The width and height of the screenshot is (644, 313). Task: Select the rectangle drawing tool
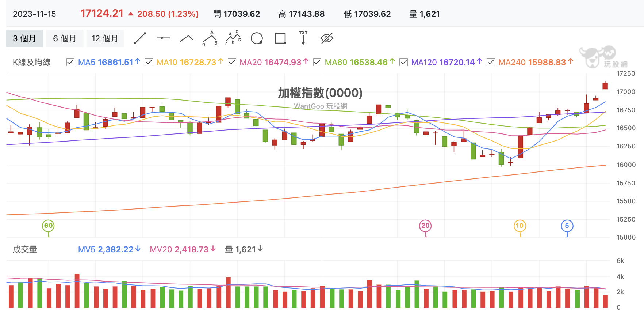click(x=280, y=38)
